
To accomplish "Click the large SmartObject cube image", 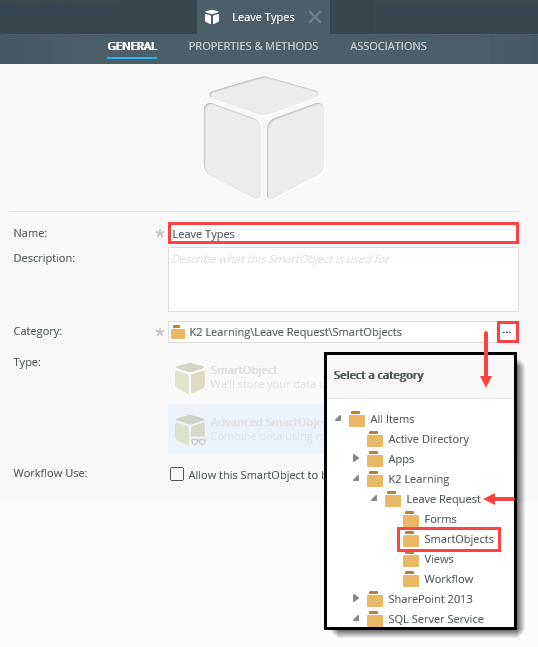I will pyautogui.click(x=264, y=137).
